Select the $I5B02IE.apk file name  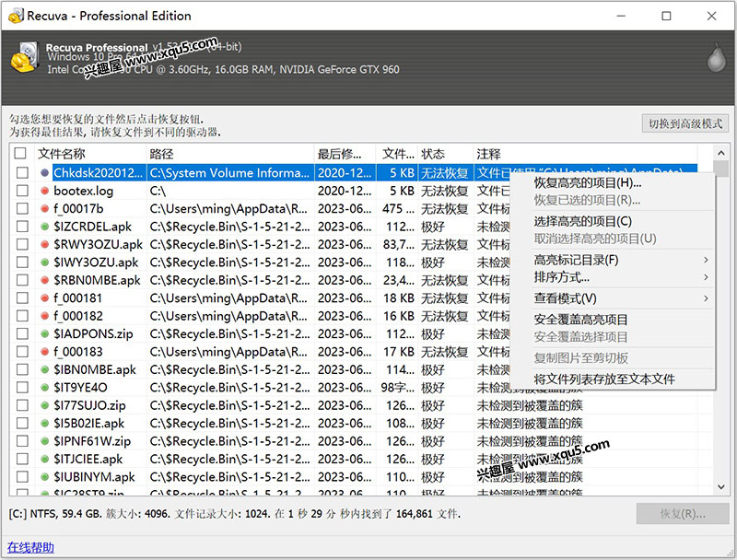pyautogui.click(x=88, y=424)
